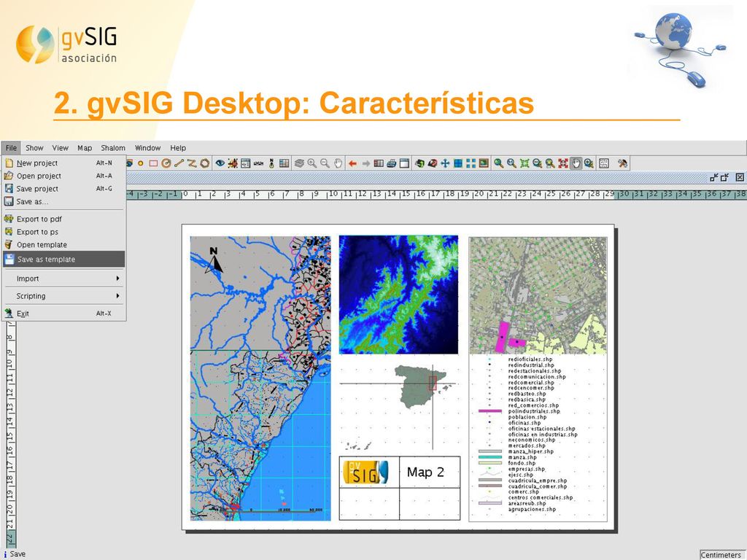Image resolution: width=747 pixels, height=560 pixels.
Task: Click the white grid icon beside the hammer
Action: [x=603, y=163]
